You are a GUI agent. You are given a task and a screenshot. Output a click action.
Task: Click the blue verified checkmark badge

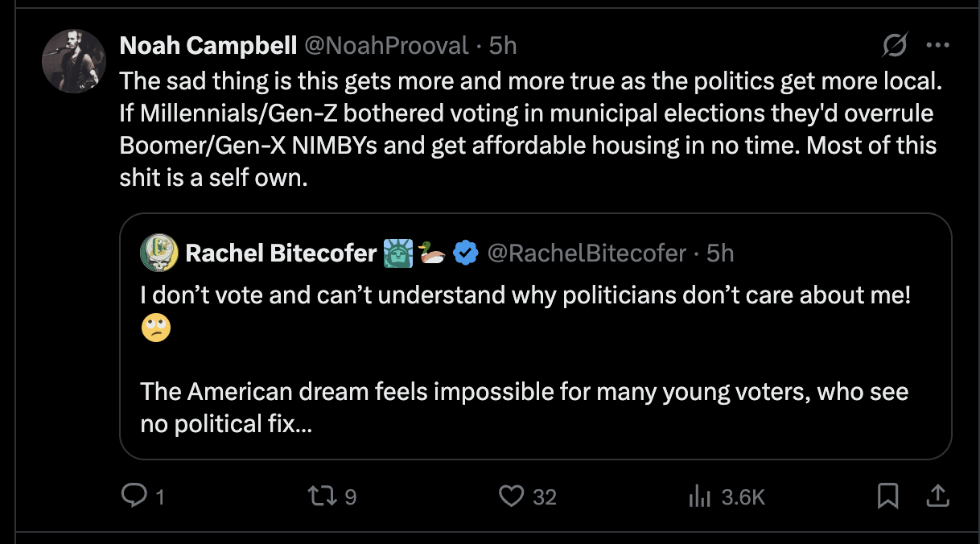[465, 253]
